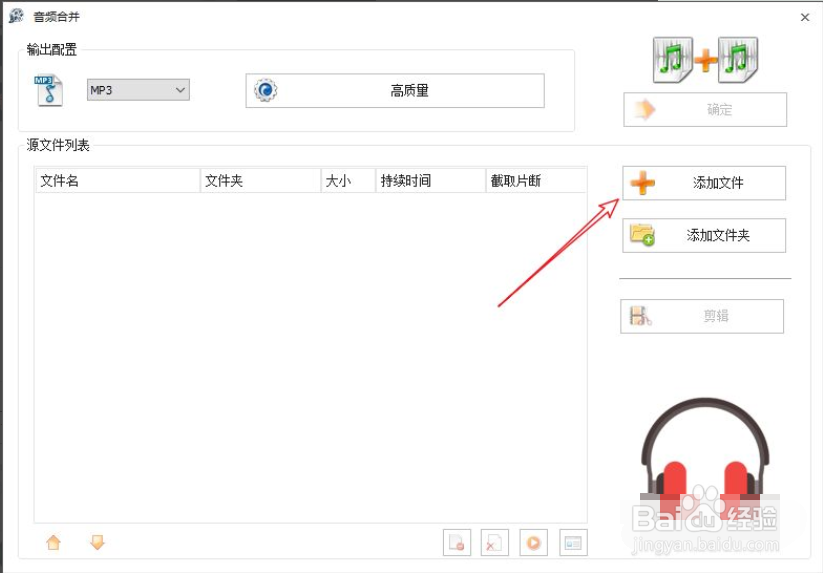Click the audio merge icon above 确定
Screen dimensions: 823x573
(705, 60)
